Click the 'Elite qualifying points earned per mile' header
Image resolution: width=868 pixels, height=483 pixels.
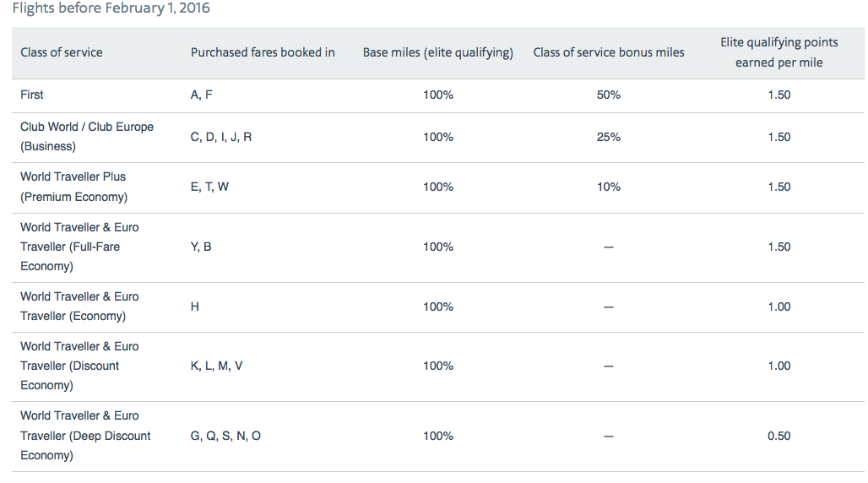tap(778, 52)
